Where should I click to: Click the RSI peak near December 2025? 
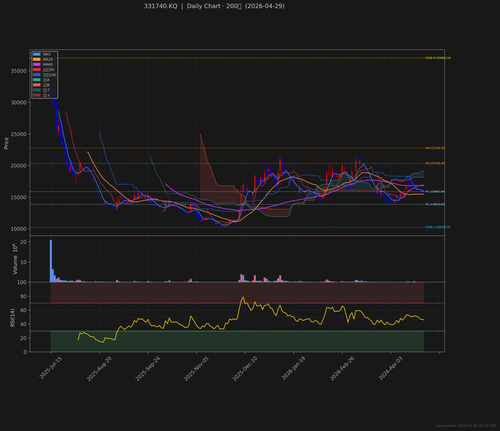(x=243, y=297)
